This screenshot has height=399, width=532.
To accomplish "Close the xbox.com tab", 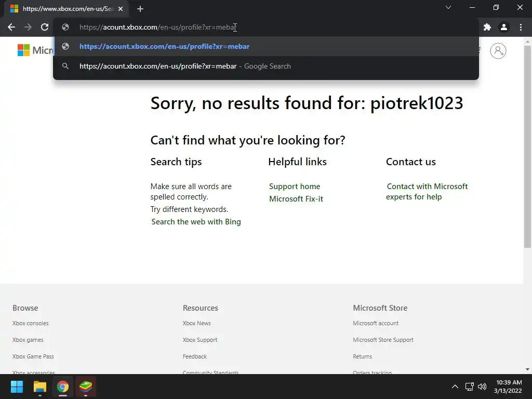I will tap(121, 9).
